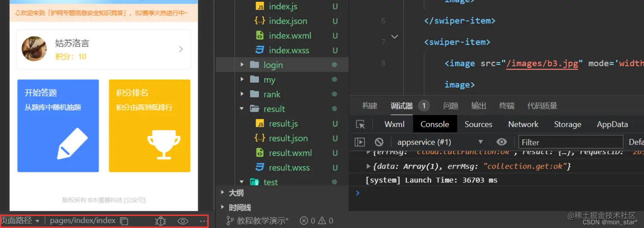Viewport: 644px width, 228px height.
Task: Click the 调试器 badge showing 1
Action: coord(424,105)
